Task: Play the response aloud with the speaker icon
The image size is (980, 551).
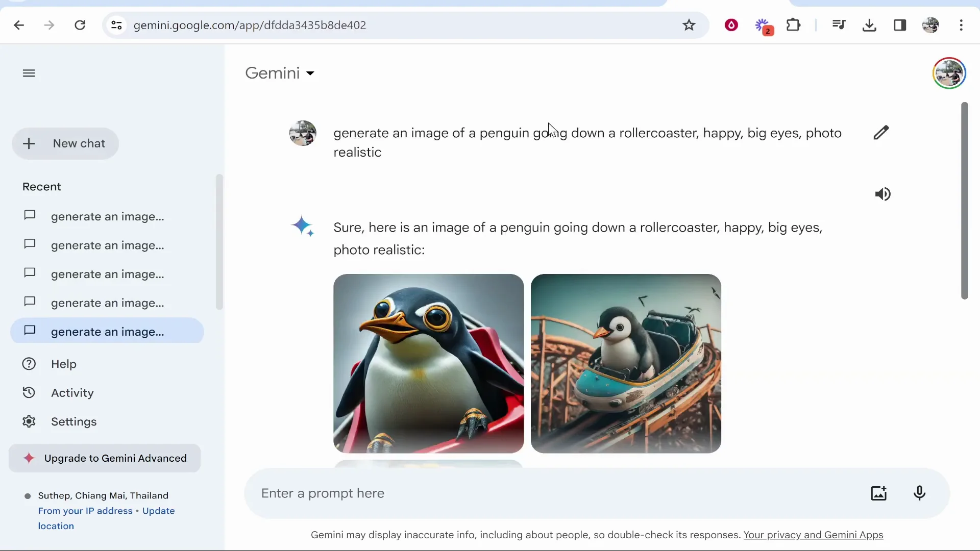Action: pyautogui.click(x=883, y=194)
